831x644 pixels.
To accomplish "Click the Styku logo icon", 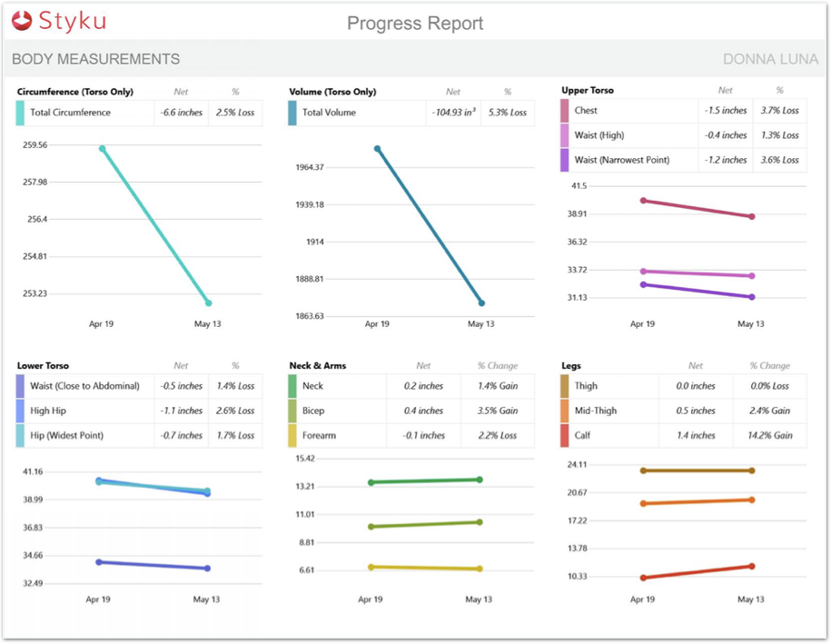I will click(23, 21).
